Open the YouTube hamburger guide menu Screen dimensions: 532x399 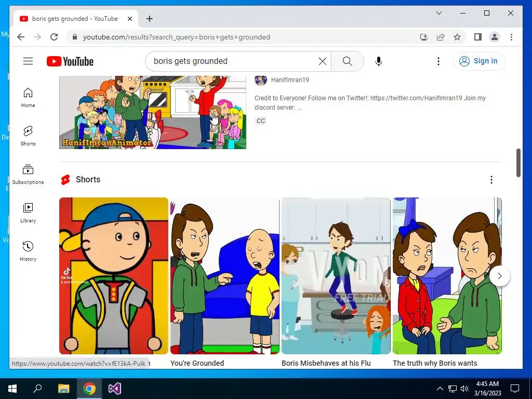(28, 61)
